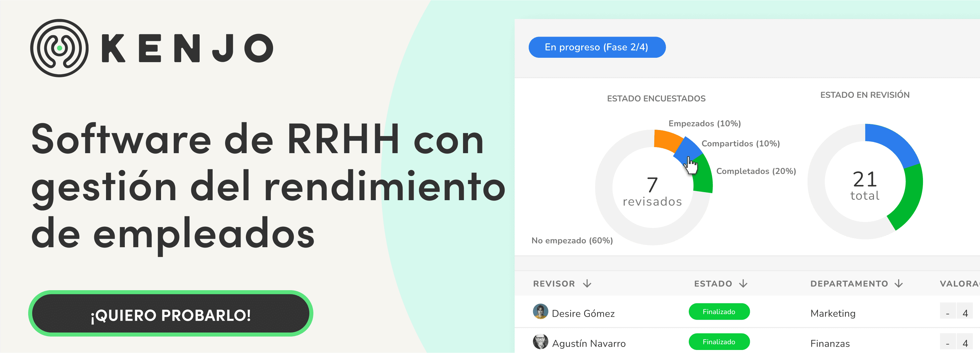The width and height of the screenshot is (980, 353).
Task: Click the ESTADO ENCUESTADOS title
Action: [656, 99]
